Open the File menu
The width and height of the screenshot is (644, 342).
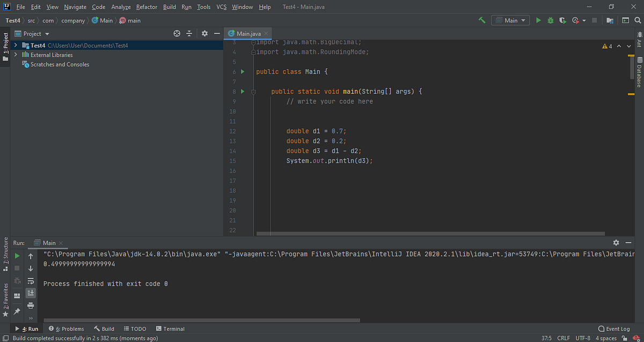[21, 7]
